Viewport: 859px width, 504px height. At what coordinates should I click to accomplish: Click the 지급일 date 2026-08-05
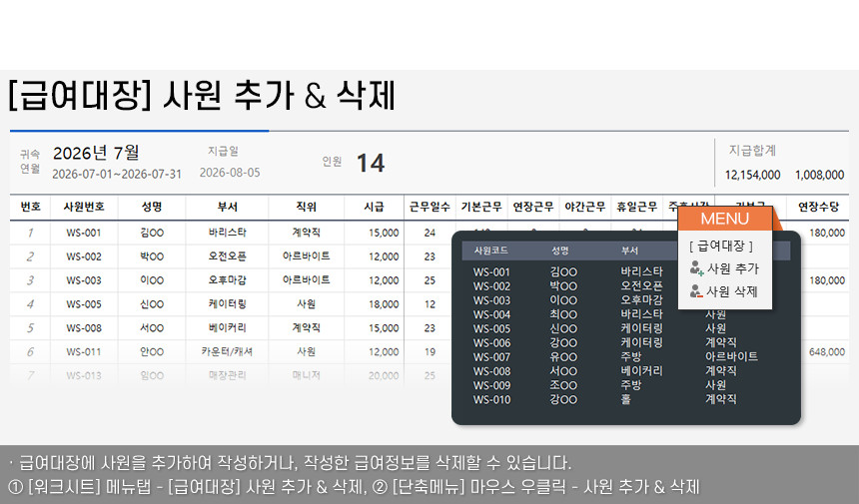click(x=230, y=173)
